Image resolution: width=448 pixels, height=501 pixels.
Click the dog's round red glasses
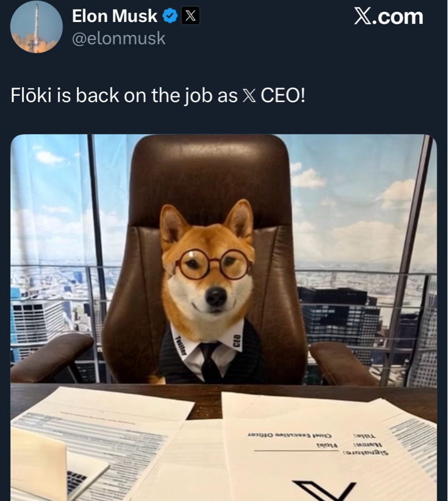click(x=214, y=264)
